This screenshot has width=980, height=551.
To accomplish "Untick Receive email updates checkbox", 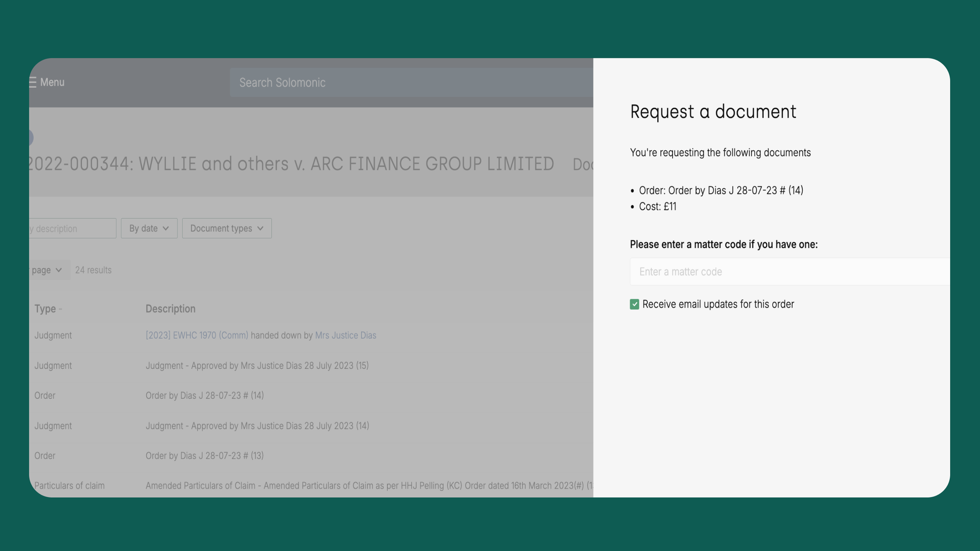I will 634,304.
